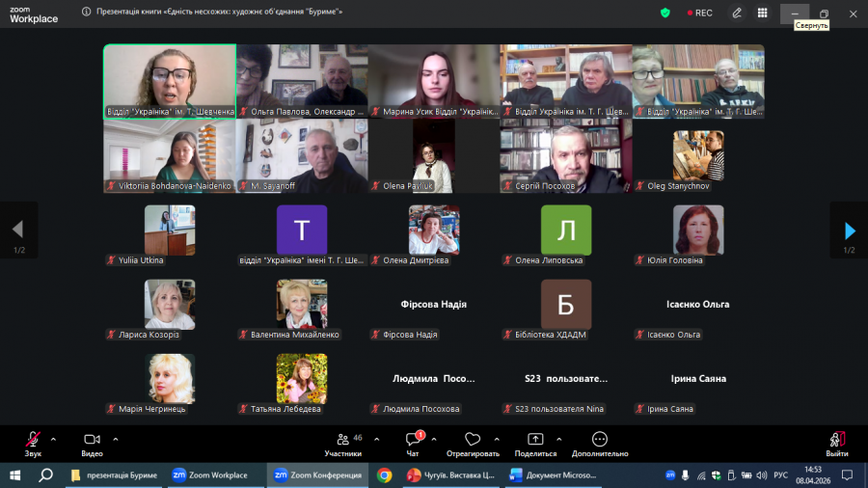868x488 pixels.
Task: Open the gallery view grid icon
Action: point(762,14)
